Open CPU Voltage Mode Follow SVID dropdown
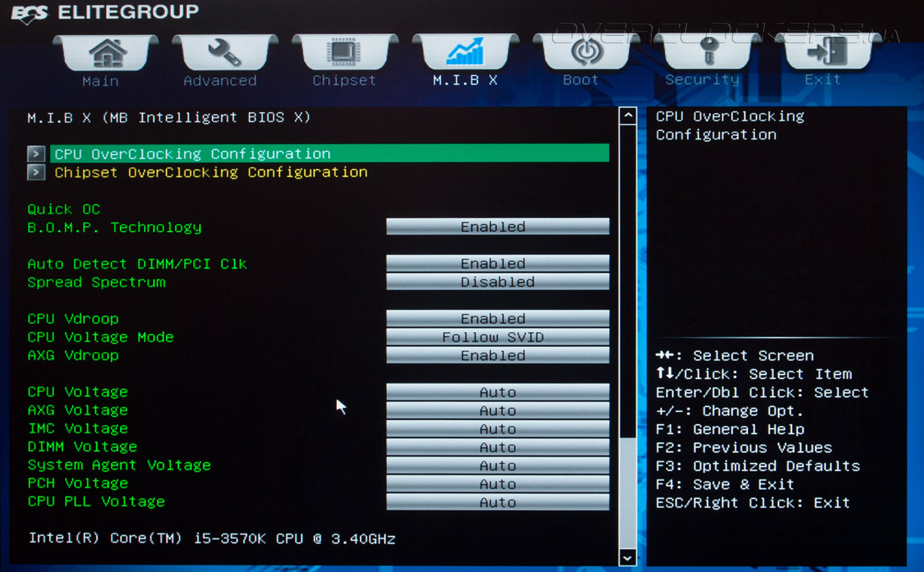The height and width of the screenshot is (572, 924). (497, 337)
